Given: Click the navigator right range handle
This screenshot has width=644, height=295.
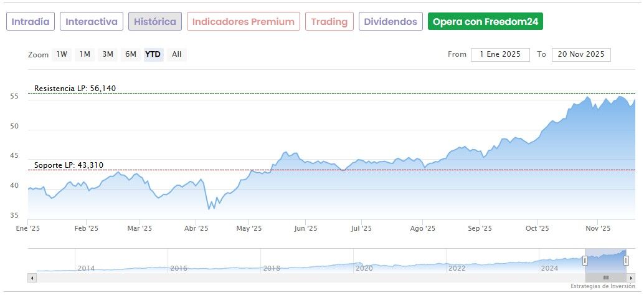Looking at the screenshot, I should coord(626,261).
